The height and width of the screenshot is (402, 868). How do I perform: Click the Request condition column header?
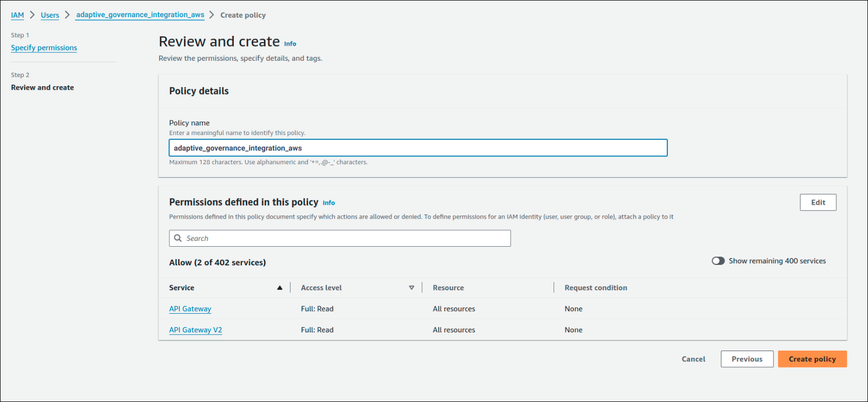coord(596,288)
